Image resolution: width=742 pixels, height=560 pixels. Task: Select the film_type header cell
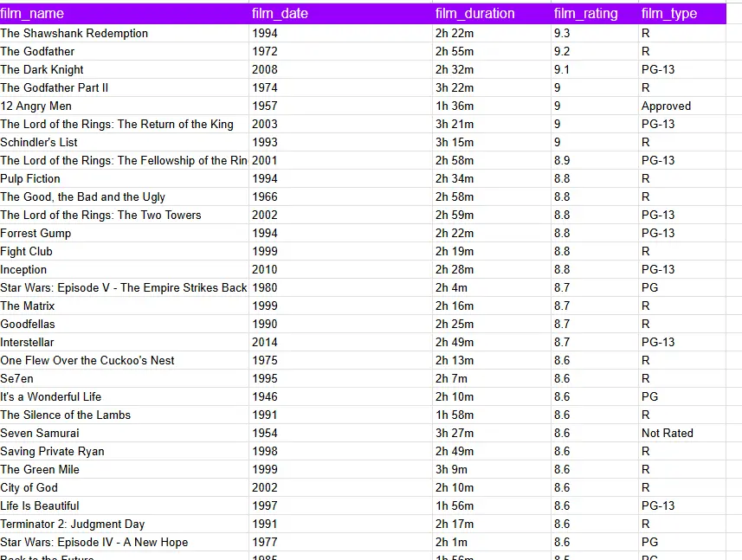click(x=682, y=13)
